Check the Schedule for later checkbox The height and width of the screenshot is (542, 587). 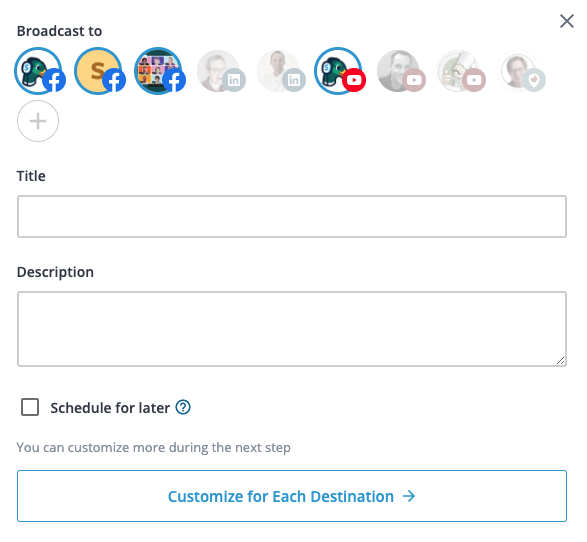pyautogui.click(x=30, y=407)
